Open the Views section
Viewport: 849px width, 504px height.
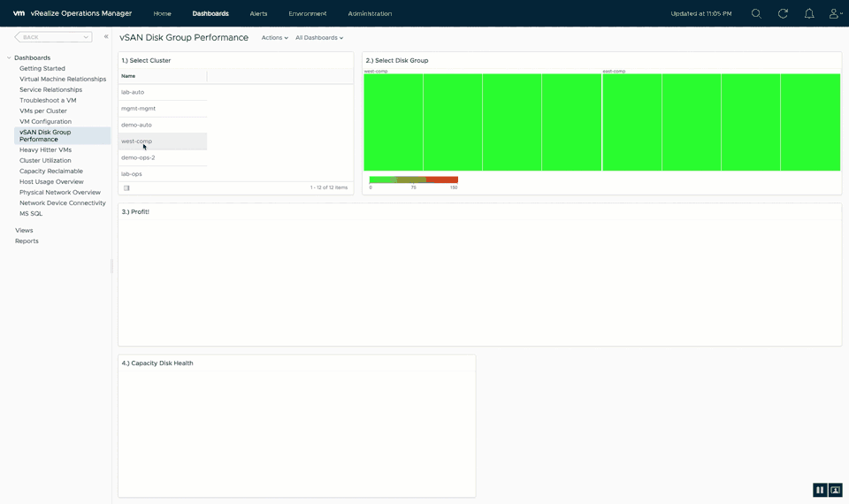(24, 231)
